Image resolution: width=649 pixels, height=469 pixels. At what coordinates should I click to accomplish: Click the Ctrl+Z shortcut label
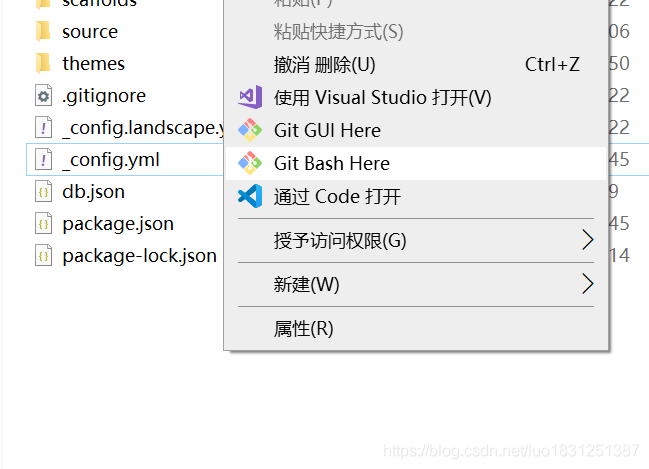552,65
